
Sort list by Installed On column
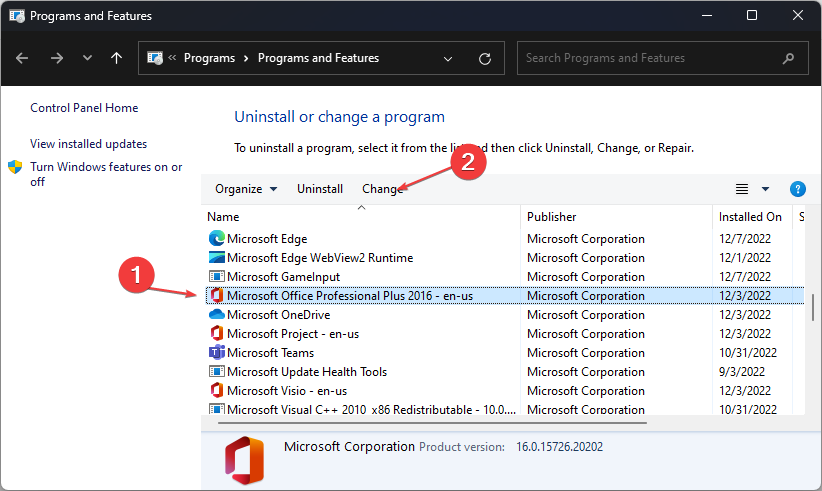coord(750,217)
